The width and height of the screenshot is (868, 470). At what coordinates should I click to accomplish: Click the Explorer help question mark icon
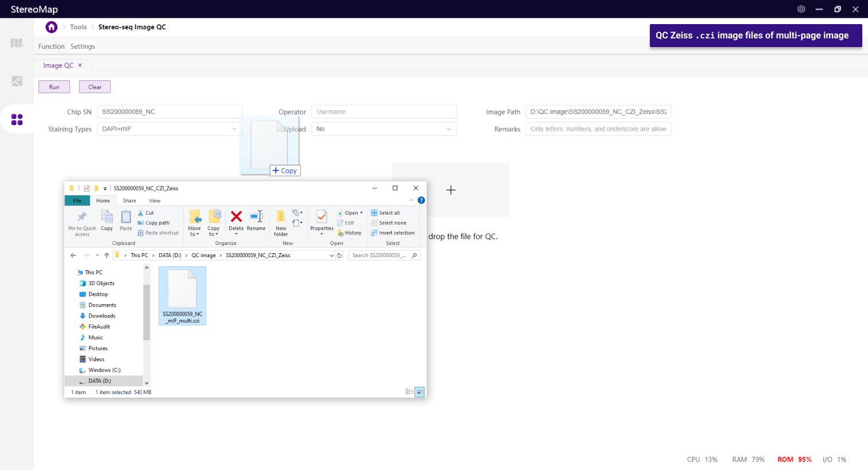click(x=421, y=200)
